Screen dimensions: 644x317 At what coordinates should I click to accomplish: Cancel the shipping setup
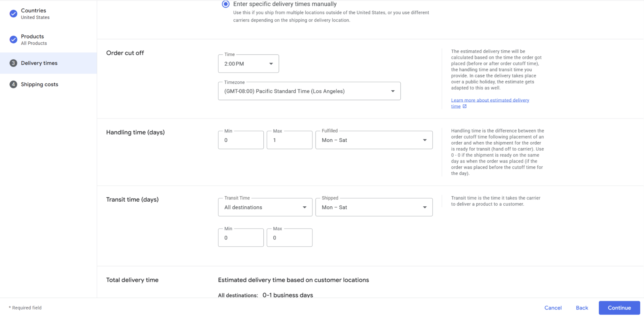(553, 308)
